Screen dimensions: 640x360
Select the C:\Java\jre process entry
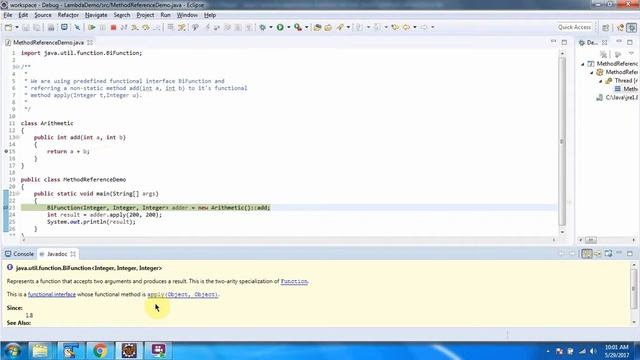[x=617, y=98]
